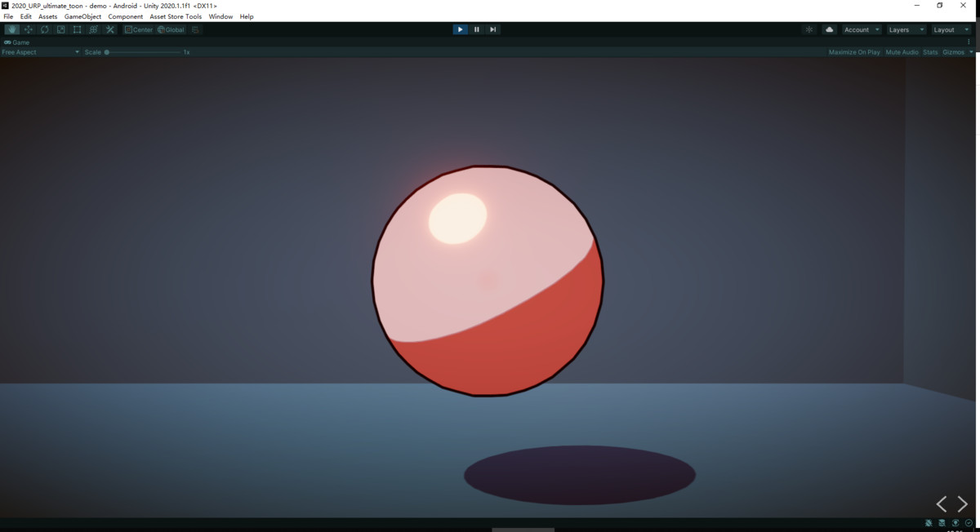This screenshot has width=980, height=532.
Task: Pause the running game
Action: 477,29
